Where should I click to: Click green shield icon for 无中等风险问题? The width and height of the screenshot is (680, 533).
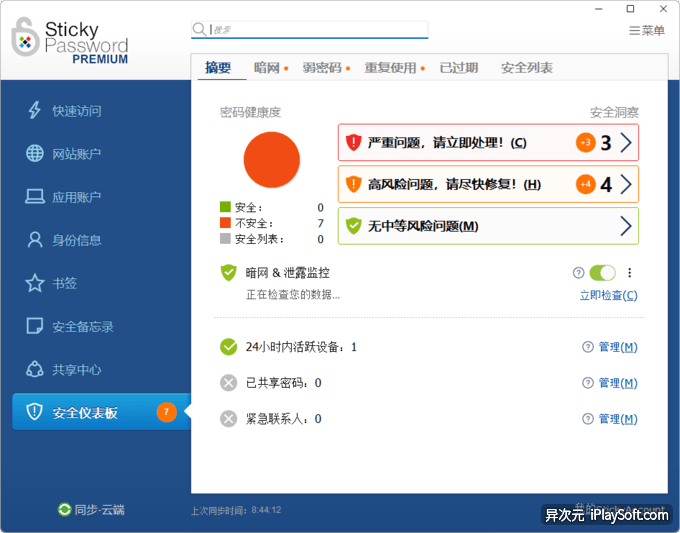353,226
